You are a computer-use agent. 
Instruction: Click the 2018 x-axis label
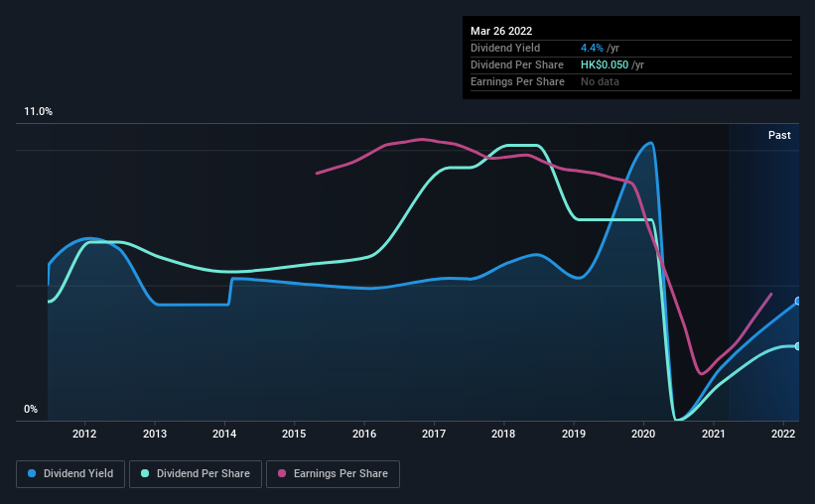click(x=503, y=434)
